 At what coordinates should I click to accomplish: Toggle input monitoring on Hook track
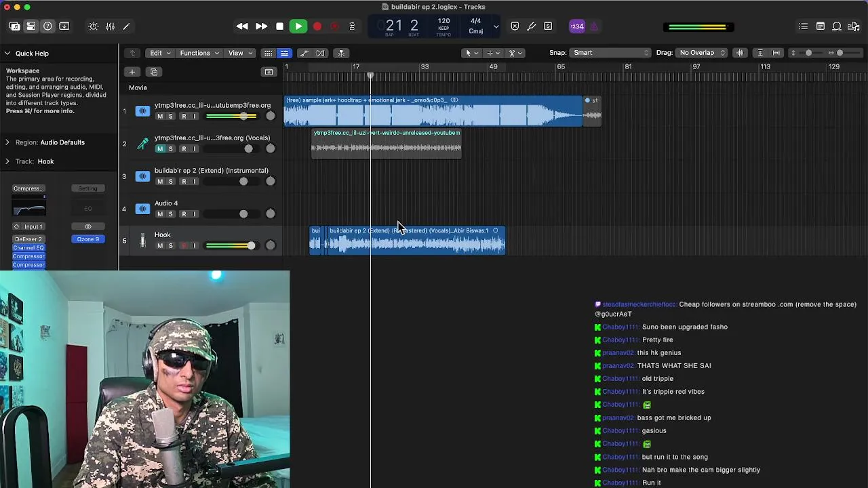pyautogui.click(x=195, y=245)
